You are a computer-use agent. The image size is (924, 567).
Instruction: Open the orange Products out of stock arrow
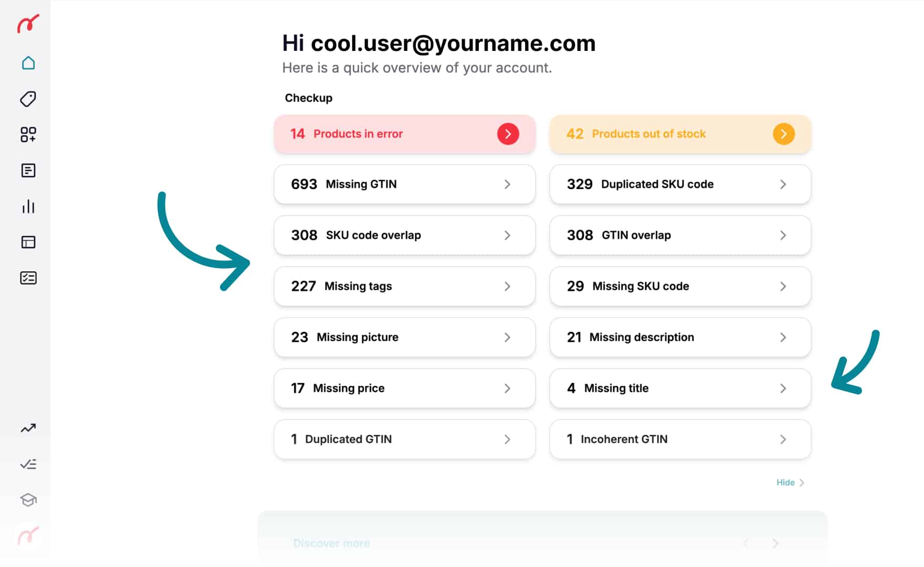tap(783, 134)
